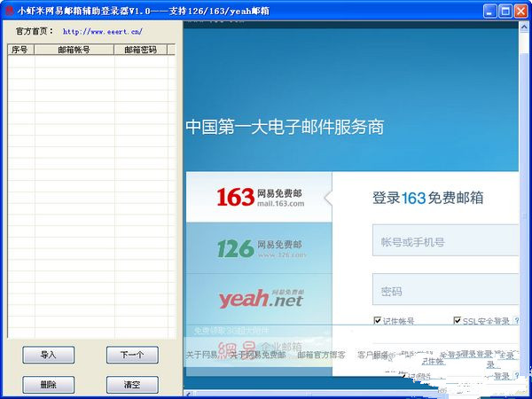Sort by the 邮箱帐号 column header

click(x=74, y=50)
